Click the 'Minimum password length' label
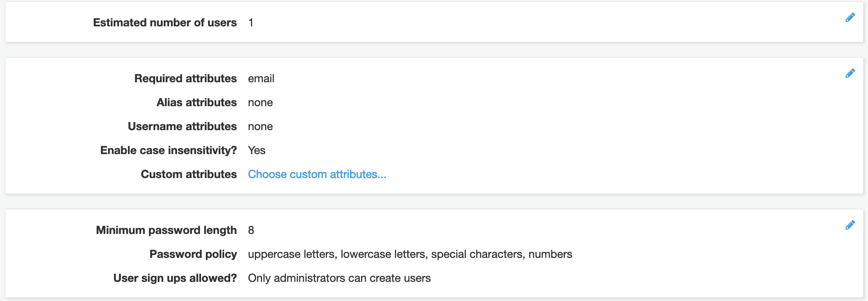This screenshot has width=868, height=301. point(166,230)
